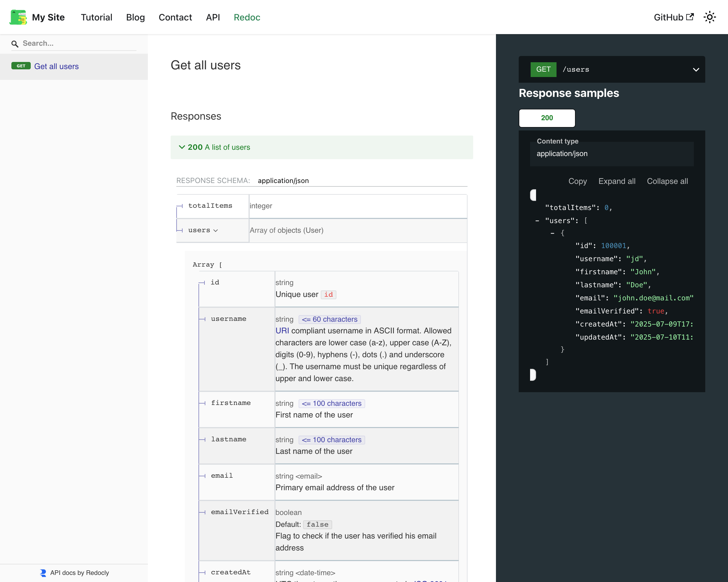Collapse the object brace minus icon
This screenshot has height=582, width=728.
pos(552,233)
